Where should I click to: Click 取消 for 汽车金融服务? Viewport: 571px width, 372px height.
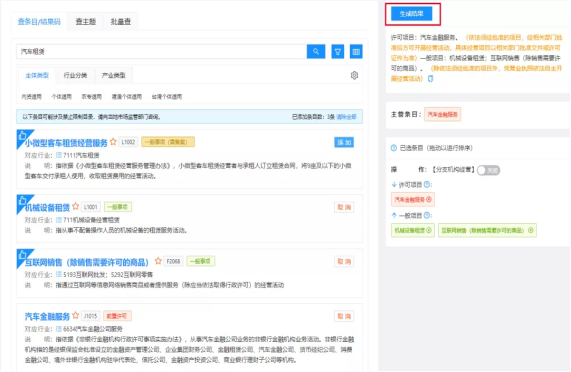tap(344, 316)
